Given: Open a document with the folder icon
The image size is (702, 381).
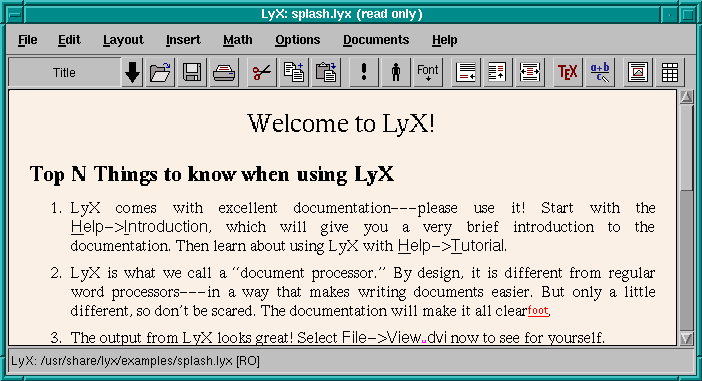Looking at the screenshot, I should point(160,72).
